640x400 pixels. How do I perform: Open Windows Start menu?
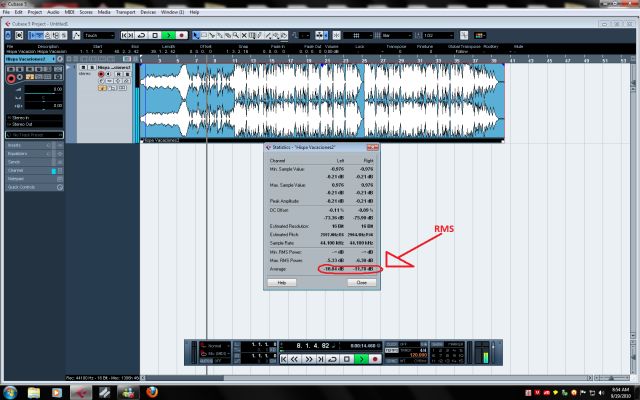click(x=9, y=393)
